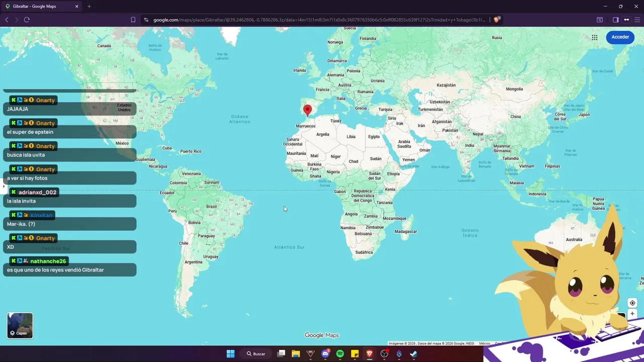Screen dimensions: 644x362
Task: Click the Mongolia country label
Action: pyautogui.click(x=514, y=89)
